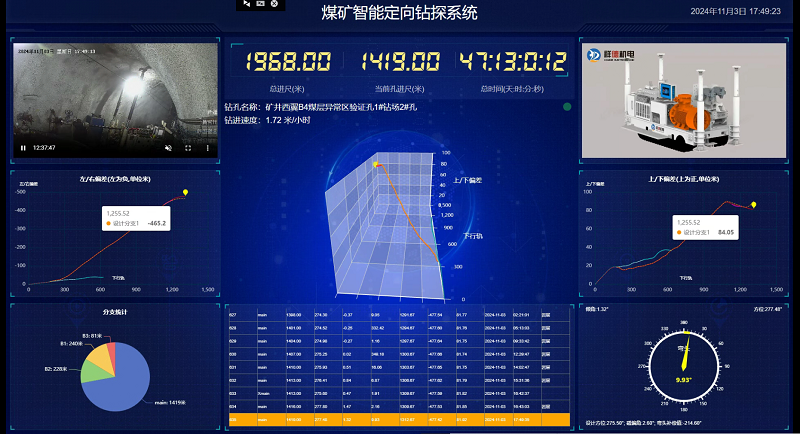
Task: Click the yellow marker on the 3D trajectory
Action: (375, 163)
